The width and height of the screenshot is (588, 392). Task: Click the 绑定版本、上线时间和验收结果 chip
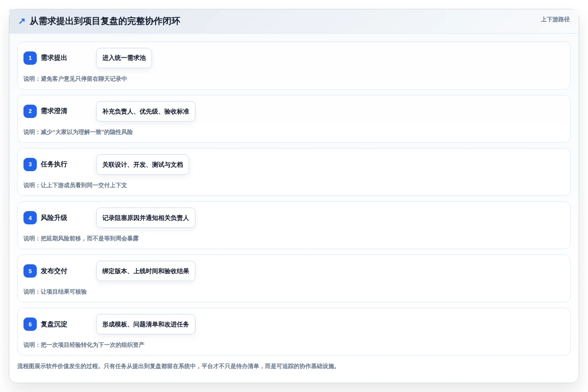point(146,271)
